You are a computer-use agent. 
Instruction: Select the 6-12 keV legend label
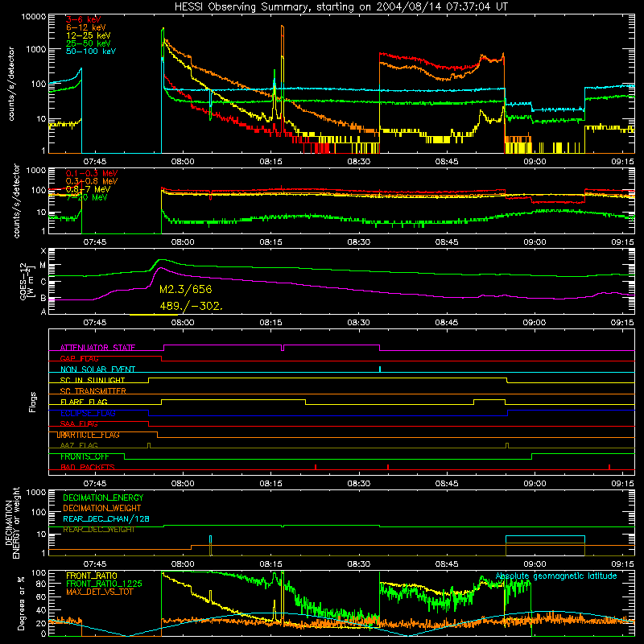[86, 27]
